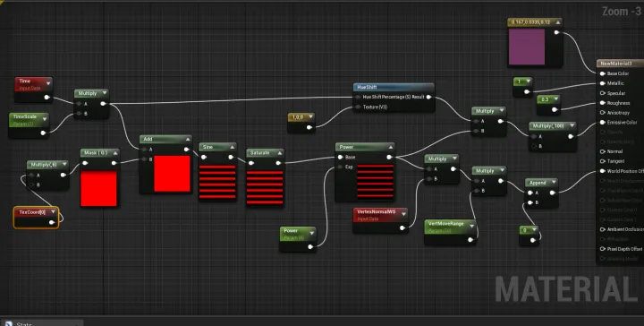Select the 0.167,0.0335,0.12 color constant node
Image resolution: width=644 pixels, height=326 pixels.
535,43
